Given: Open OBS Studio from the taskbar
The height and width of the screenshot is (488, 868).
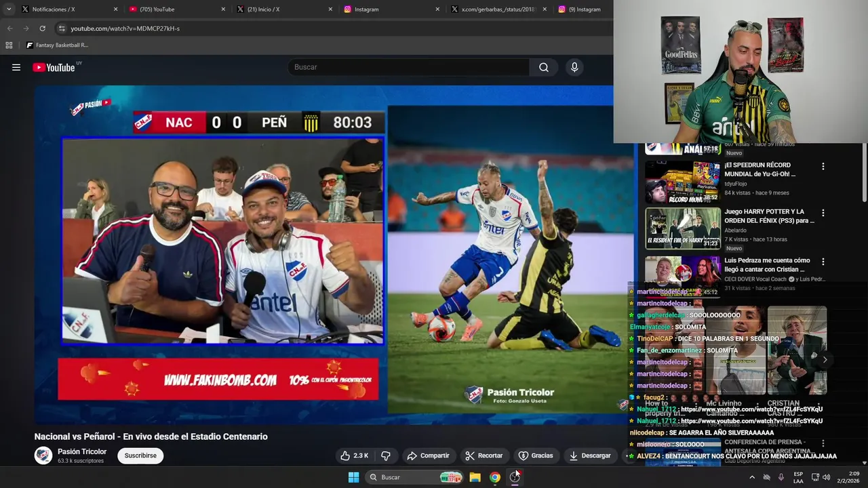Looking at the screenshot, I should coord(515,477).
